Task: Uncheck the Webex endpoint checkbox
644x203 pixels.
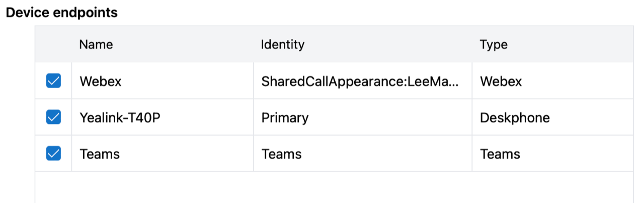Action: point(53,81)
